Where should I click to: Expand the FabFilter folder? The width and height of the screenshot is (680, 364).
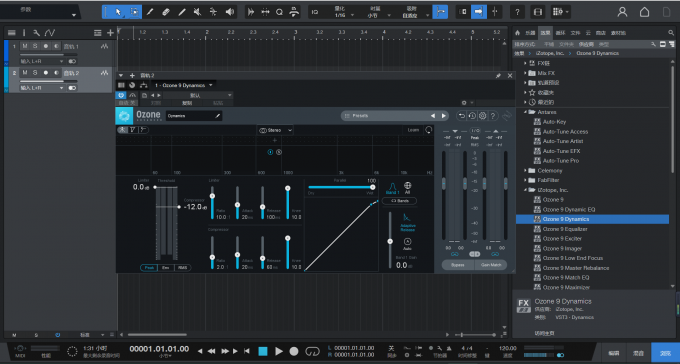coord(525,180)
